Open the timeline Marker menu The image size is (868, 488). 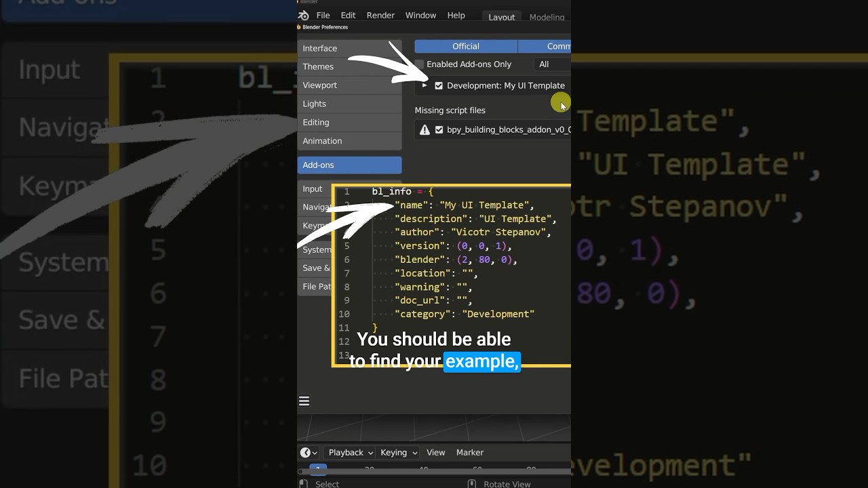pyautogui.click(x=470, y=453)
